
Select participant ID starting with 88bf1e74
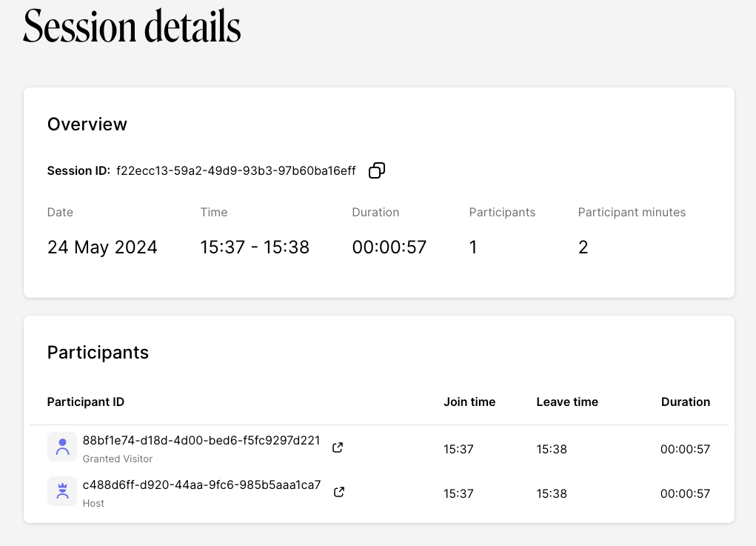click(x=201, y=441)
